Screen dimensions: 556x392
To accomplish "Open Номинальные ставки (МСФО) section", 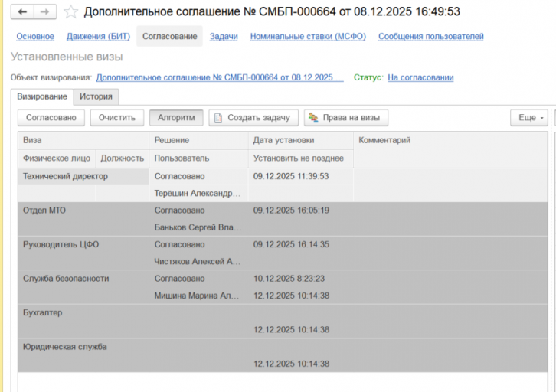I will 308,36.
